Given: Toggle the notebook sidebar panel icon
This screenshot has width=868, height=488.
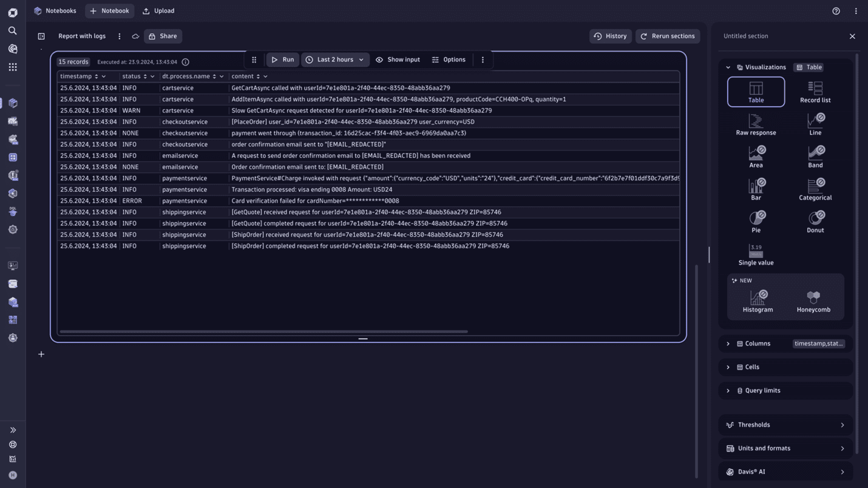Looking at the screenshot, I should (41, 36).
